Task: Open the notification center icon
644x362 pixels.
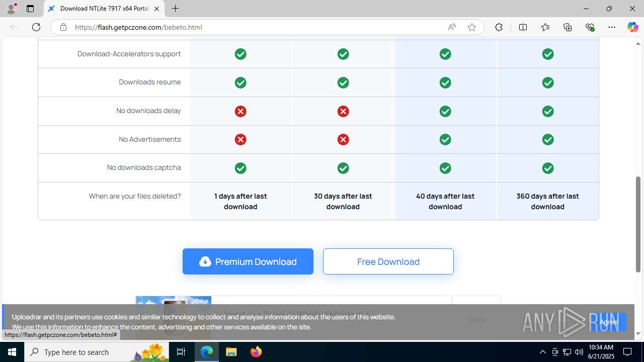Action: click(x=627, y=352)
